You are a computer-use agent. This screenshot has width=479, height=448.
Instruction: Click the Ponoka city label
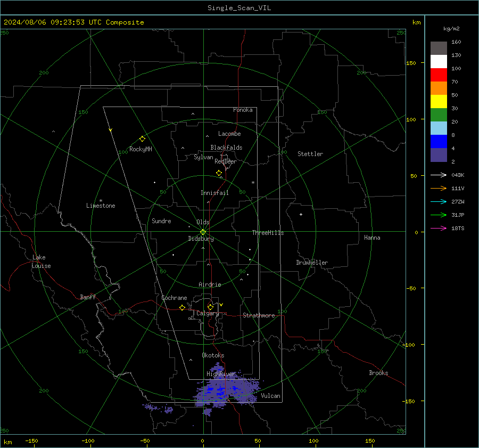(x=243, y=110)
